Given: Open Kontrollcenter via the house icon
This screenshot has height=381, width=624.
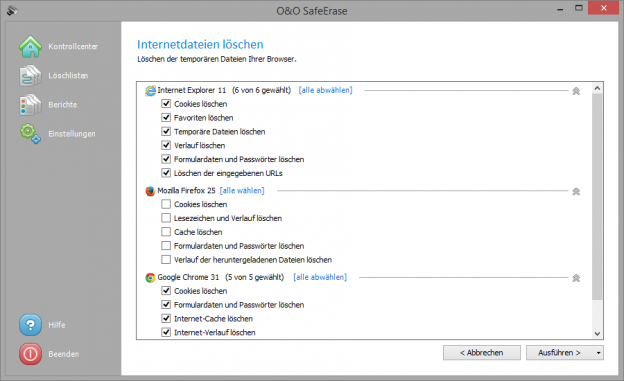Looking at the screenshot, I should click(x=30, y=47).
